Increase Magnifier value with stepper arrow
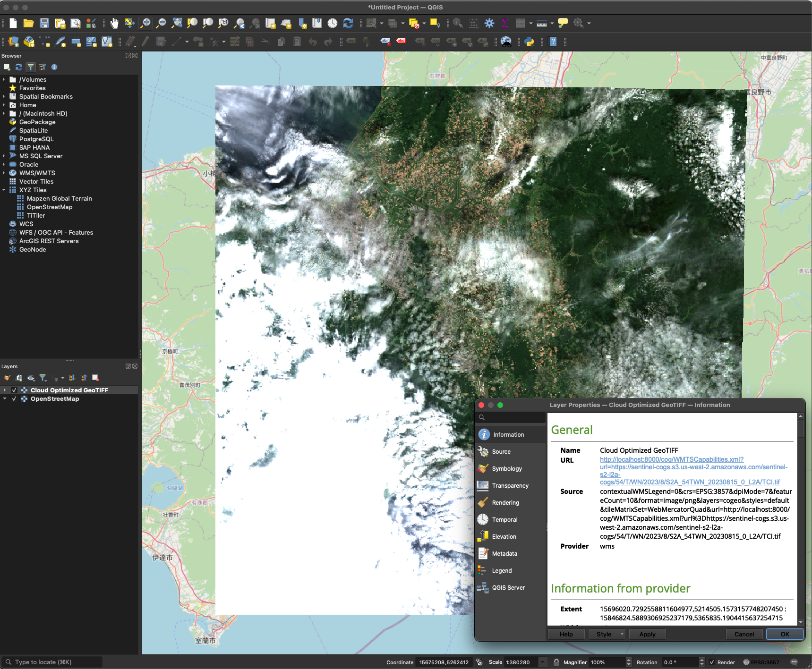Image resolution: width=812 pixels, height=669 pixels. click(628, 660)
